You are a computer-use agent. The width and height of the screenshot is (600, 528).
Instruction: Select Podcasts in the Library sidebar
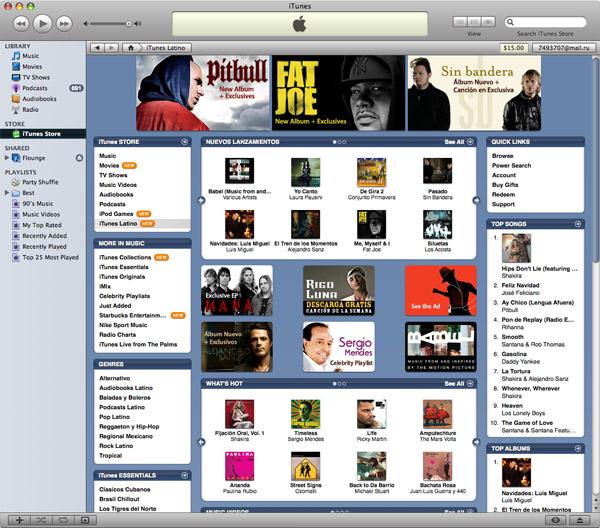34,88
